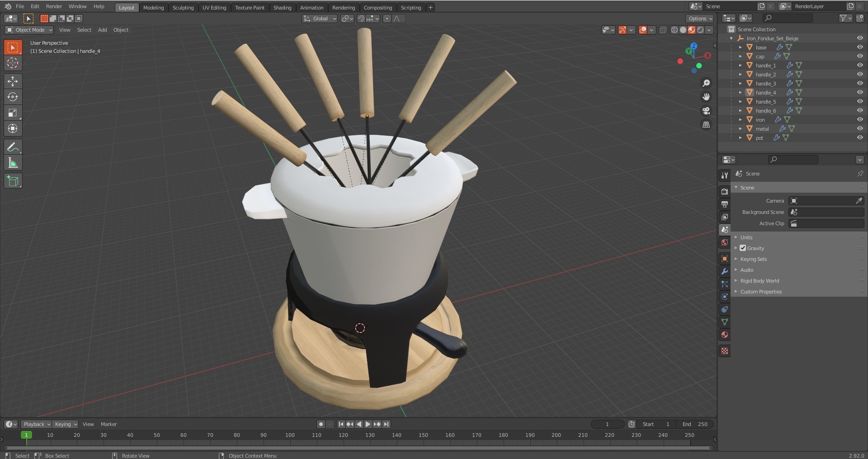Toggle the Gravity checkbox
Image resolution: width=868 pixels, height=459 pixels.
point(743,248)
